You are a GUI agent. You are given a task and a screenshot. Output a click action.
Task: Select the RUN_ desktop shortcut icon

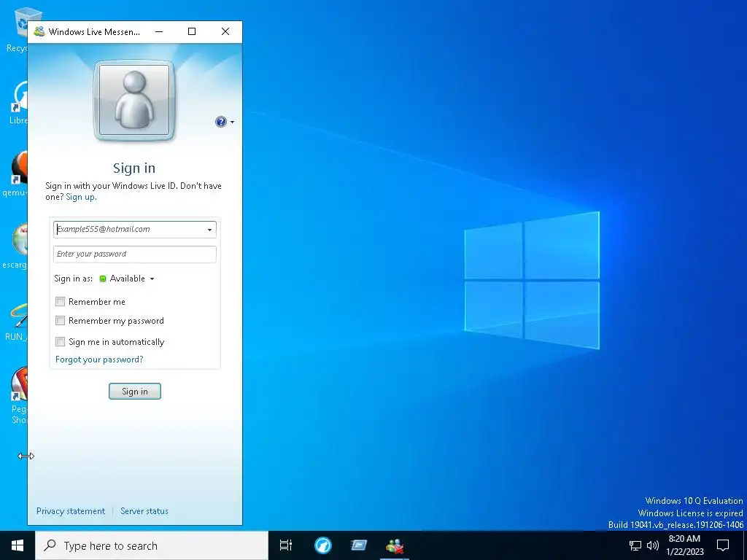[18, 322]
